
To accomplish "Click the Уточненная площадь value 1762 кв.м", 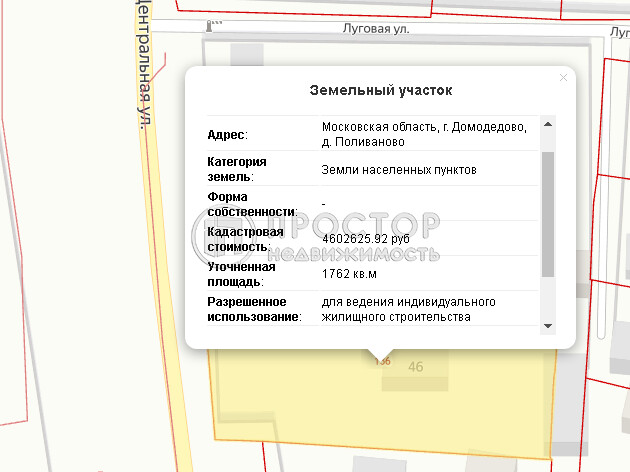I will coord(350,273).
